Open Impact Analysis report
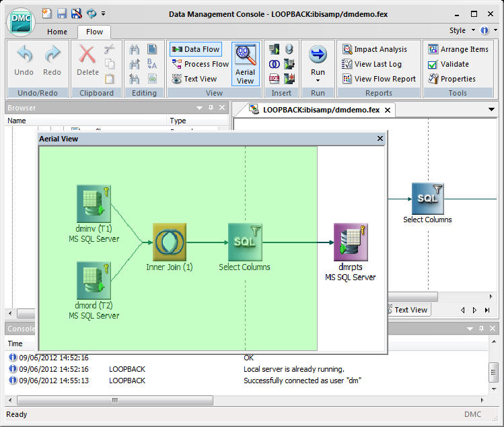This screenshot has width=504, height=427. 375,49
